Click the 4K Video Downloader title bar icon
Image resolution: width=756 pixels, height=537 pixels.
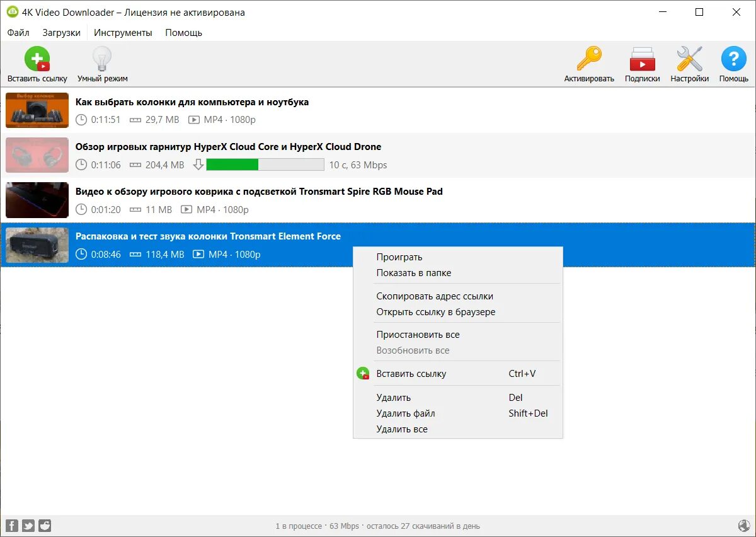[x=11, y=12]
